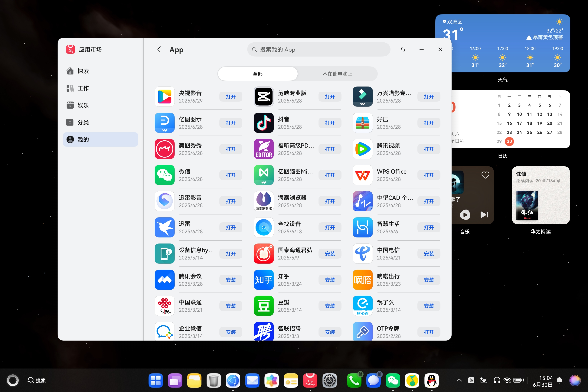
Task: Open OTP令牌 with its 打开 button
Action: coord(429,332)
